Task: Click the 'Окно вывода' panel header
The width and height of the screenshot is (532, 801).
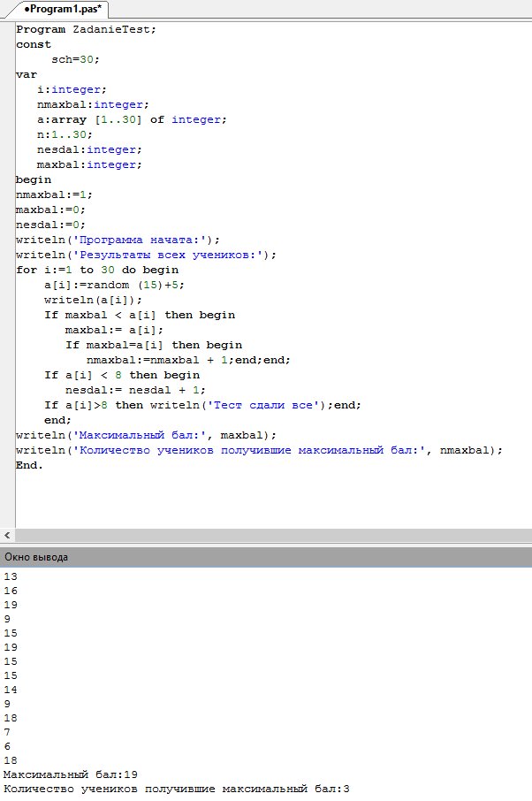Action: click(266, 557)
